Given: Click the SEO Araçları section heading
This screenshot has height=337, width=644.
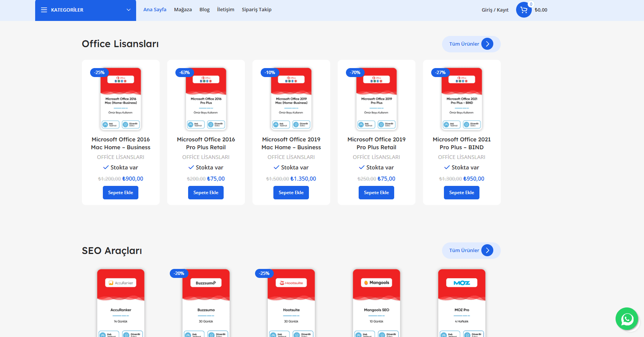Looking at the screenshot, I should pyautogui.click(x=112, y=251).
